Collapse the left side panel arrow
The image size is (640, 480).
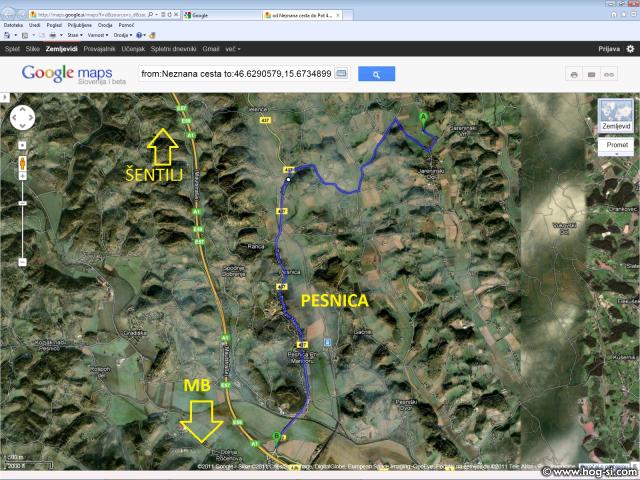click(x=4, y=98)
